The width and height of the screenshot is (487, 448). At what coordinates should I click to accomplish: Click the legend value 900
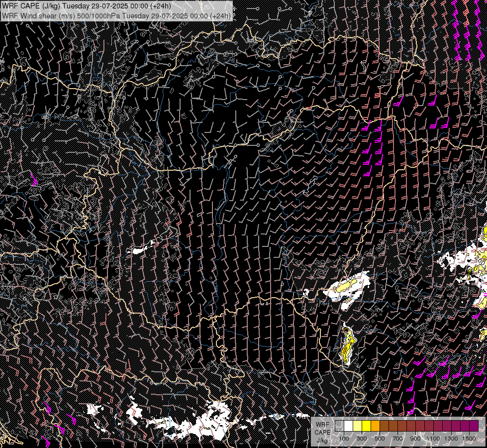point(415,439)
